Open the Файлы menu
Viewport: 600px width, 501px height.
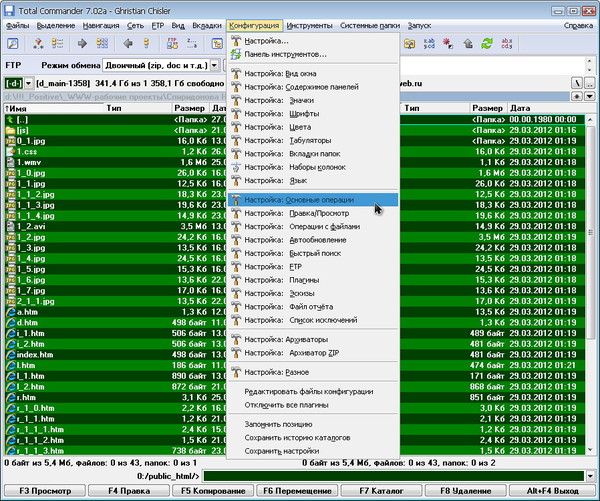click(18, 26)
